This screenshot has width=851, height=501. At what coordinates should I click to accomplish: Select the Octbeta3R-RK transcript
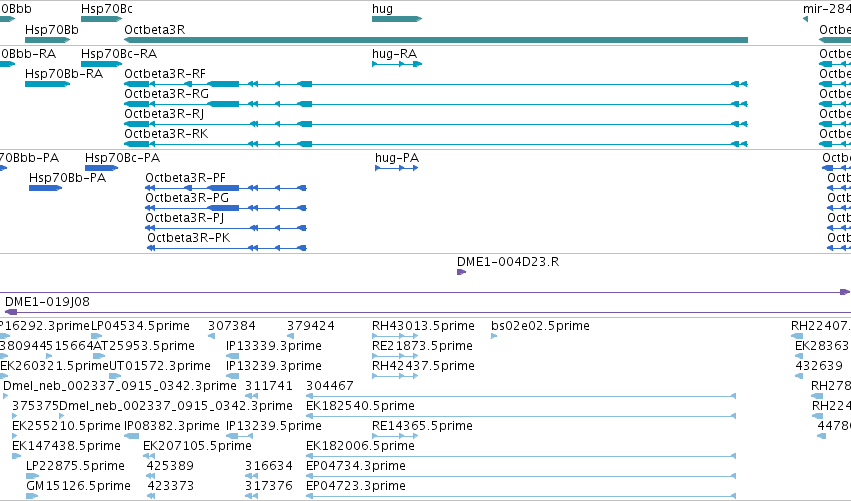tap(436, 144)
